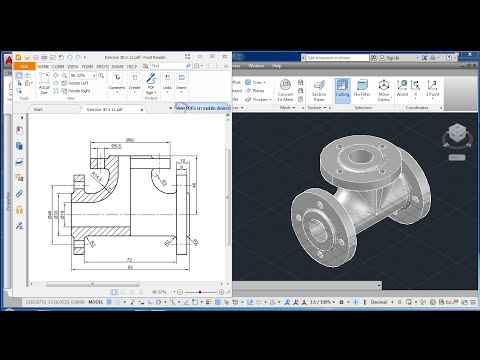Select the Actual Size view in Foxit Reader
The width and height of the screenshot is (480, 360).
[44, 83]
